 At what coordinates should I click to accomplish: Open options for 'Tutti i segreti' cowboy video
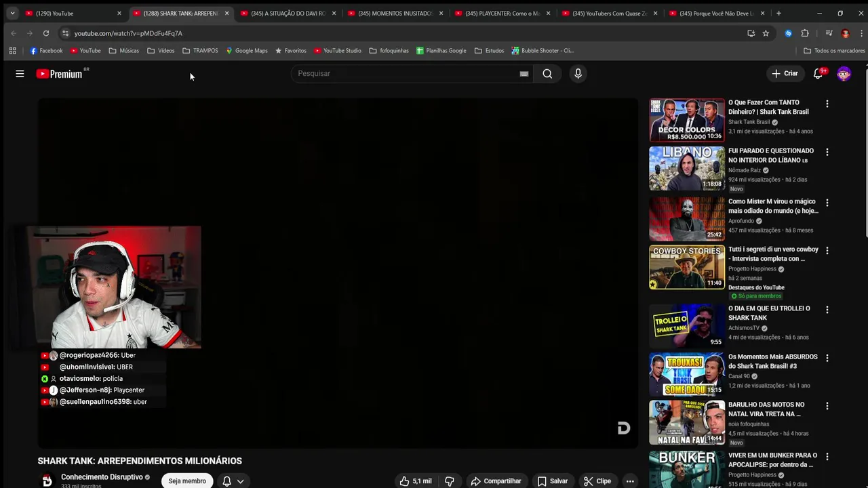pyautogui.click(x=827, y=251)
